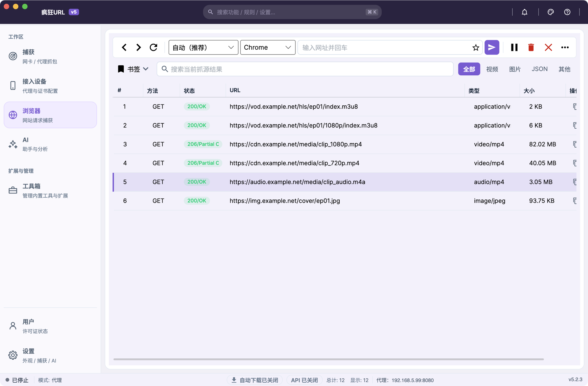Select clip_720p.mp4 URL row
The image size is (588, 386).
(345, 163)
